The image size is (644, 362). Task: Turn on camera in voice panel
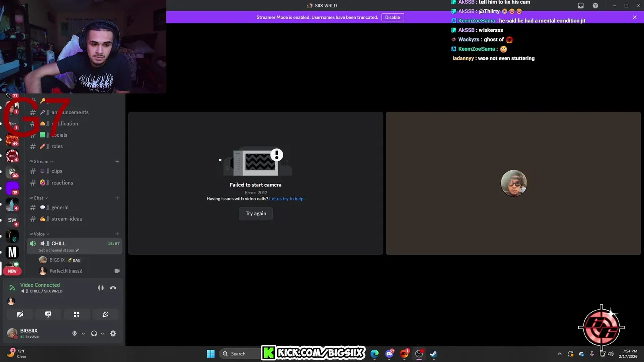click(20, 314)
